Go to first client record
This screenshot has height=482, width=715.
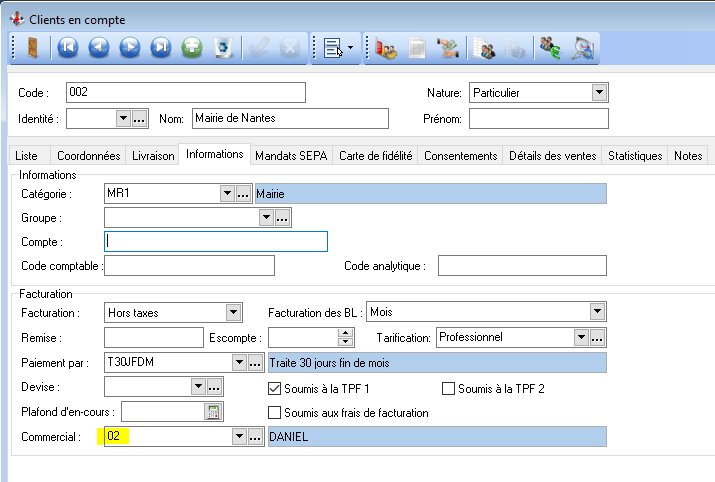click(67, 47)
